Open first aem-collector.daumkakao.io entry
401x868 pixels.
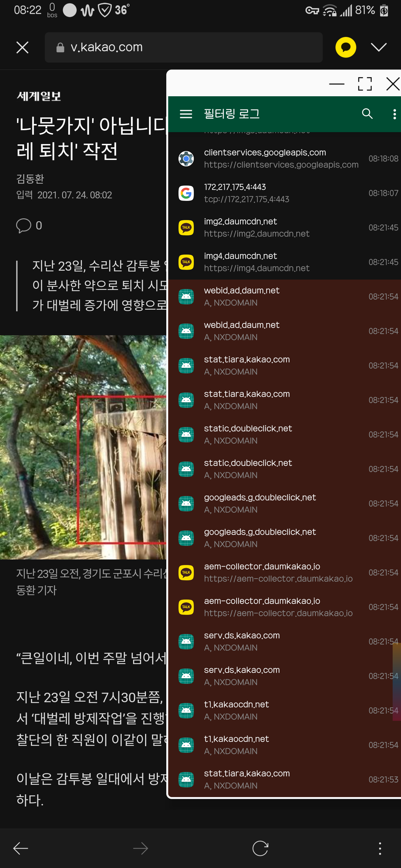coord(284,573)
